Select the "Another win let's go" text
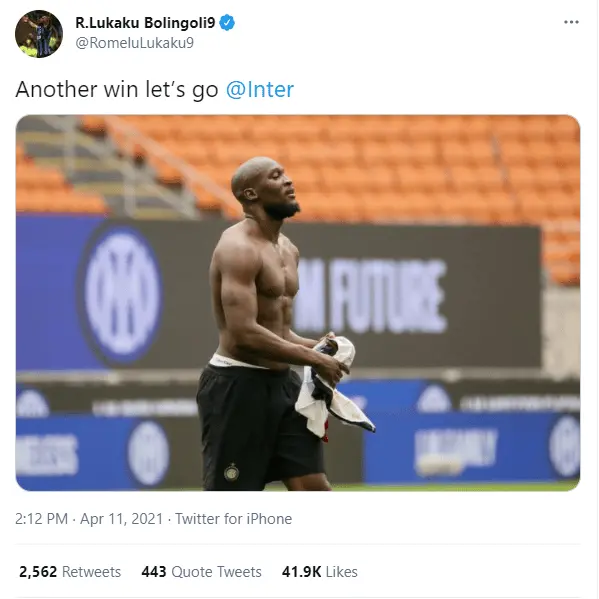 coord(117,90)
